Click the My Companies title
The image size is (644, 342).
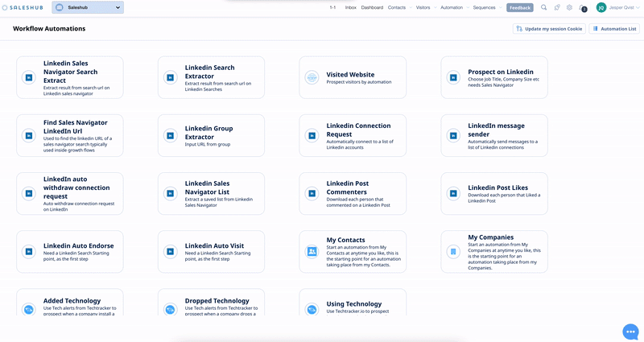[x=491, y=237]
